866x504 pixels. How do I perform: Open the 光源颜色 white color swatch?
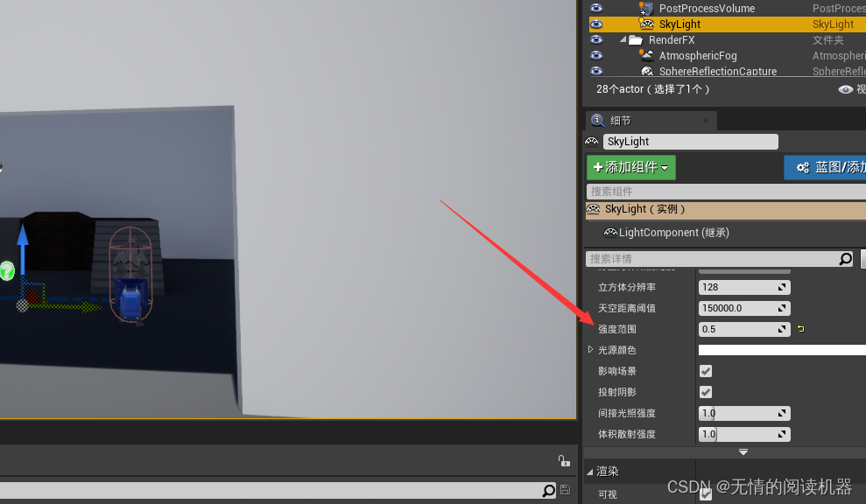click(x=780, y=349)
